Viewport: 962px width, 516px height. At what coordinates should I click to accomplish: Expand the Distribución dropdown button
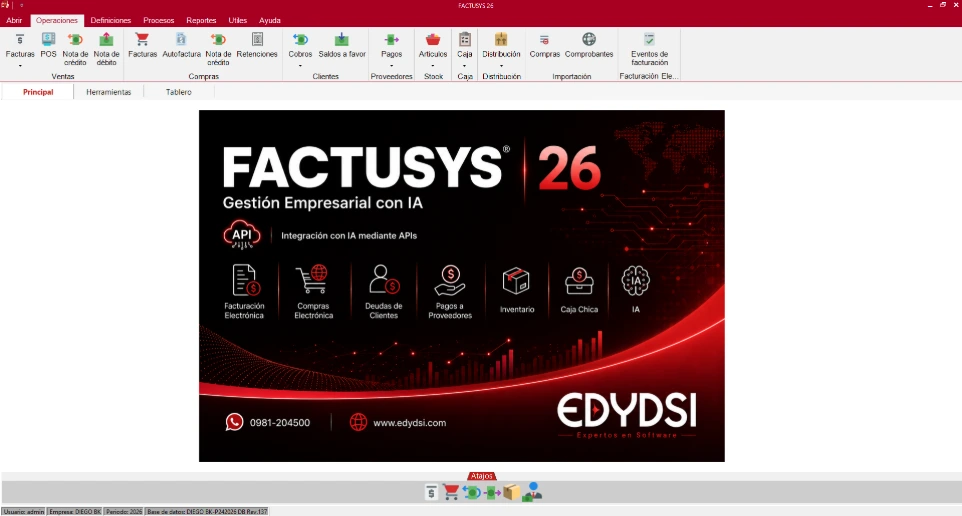pyautogui.click(x=501, y=66)
